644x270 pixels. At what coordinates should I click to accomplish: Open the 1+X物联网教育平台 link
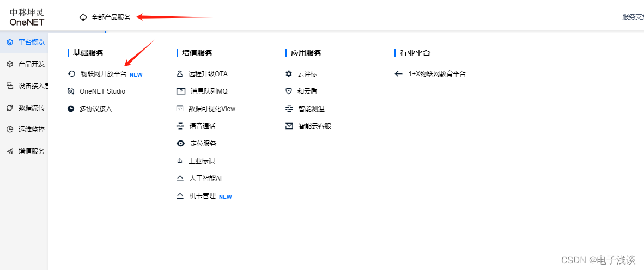point(437,74)
